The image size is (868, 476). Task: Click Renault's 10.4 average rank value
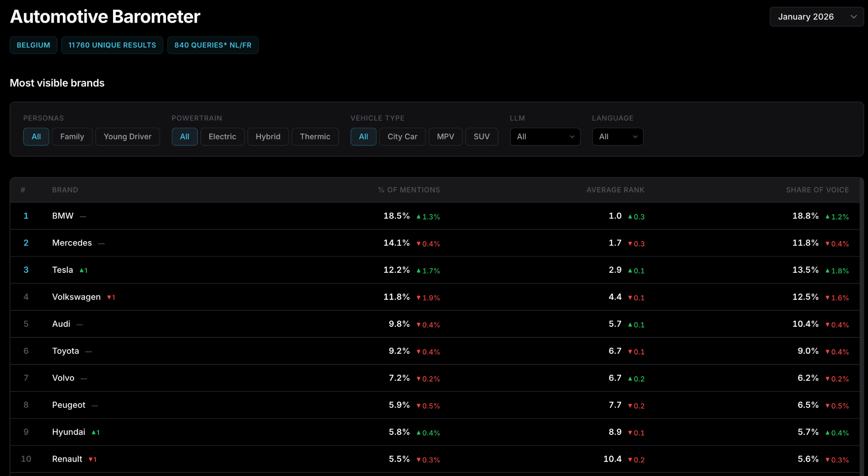click(x=612, y=459)
